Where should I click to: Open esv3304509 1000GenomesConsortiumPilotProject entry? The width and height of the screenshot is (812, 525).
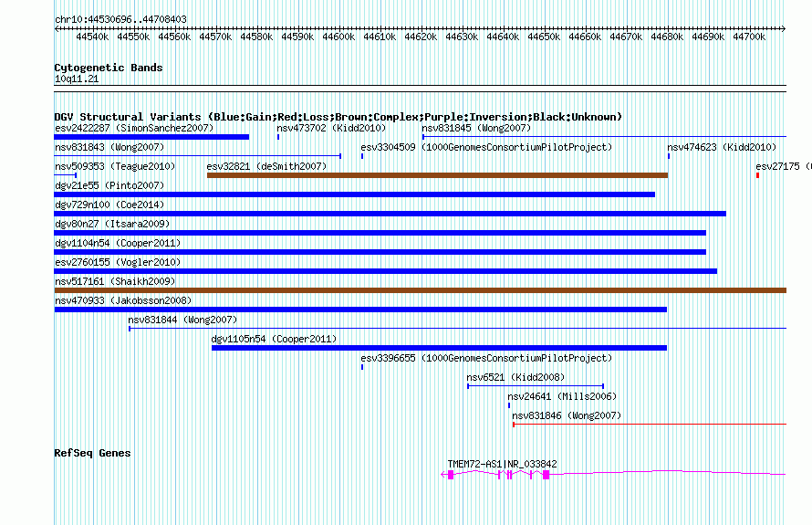pyautogui.click(x=486, y=147)
